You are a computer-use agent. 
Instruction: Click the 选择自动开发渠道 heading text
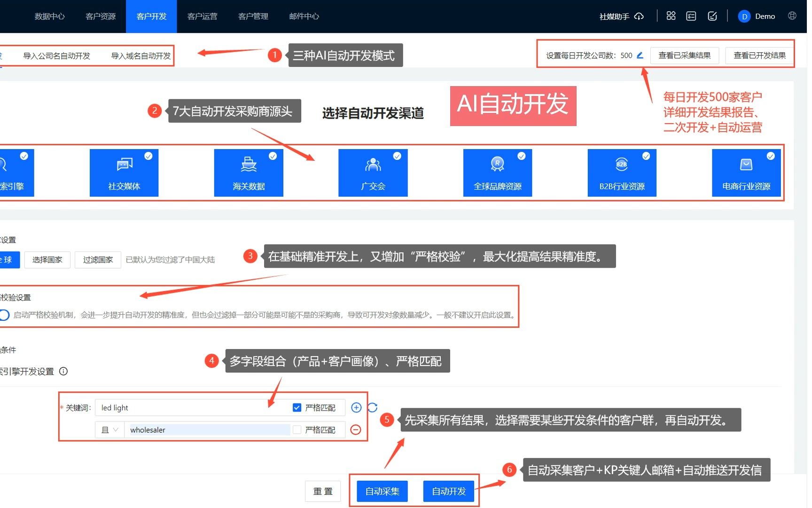[373, 113]
